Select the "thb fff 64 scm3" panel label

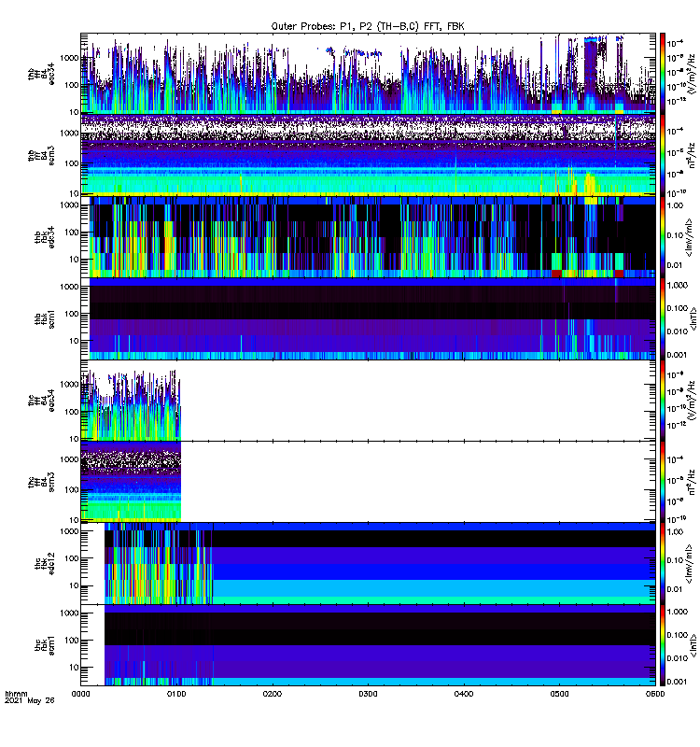pos(41,155)
